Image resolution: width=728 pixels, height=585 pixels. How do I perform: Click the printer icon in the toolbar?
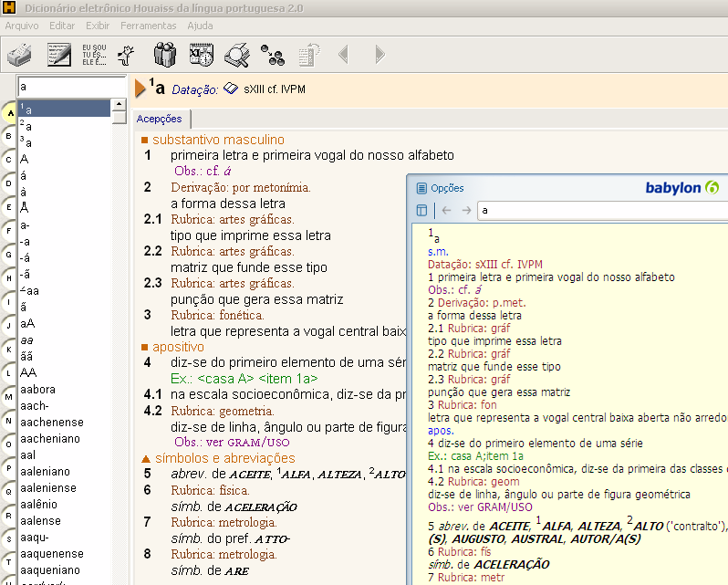20,56
